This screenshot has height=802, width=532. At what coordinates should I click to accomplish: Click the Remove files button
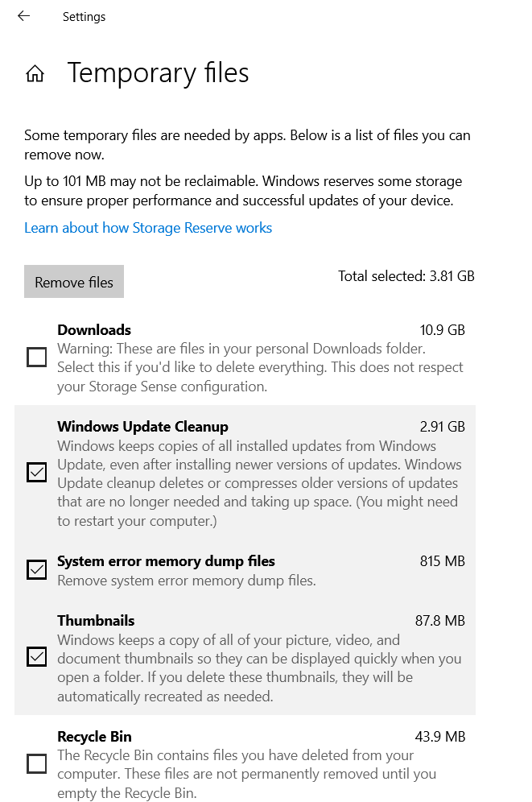(x=74, y=281)
